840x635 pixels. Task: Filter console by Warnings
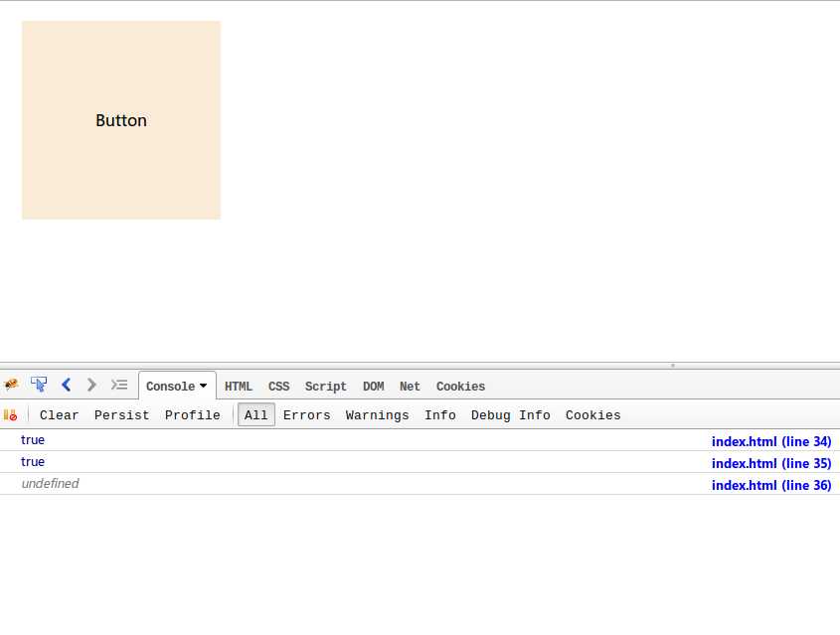(377, 415)
